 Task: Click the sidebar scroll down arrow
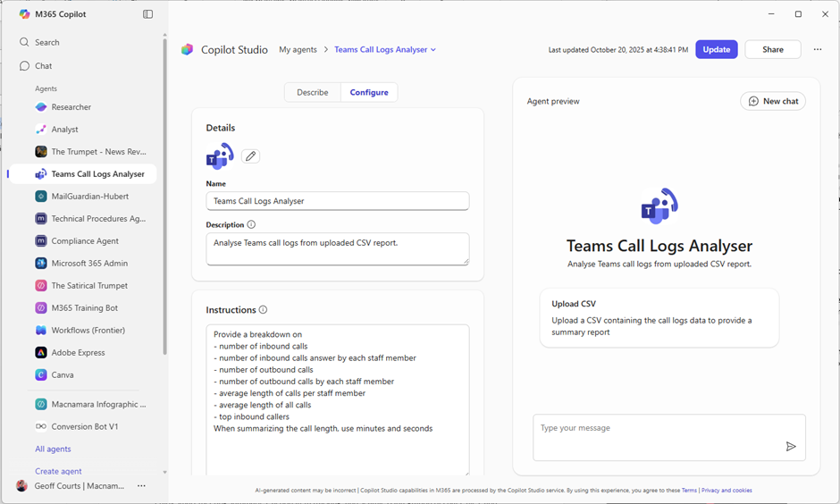[x=165, y=473]
